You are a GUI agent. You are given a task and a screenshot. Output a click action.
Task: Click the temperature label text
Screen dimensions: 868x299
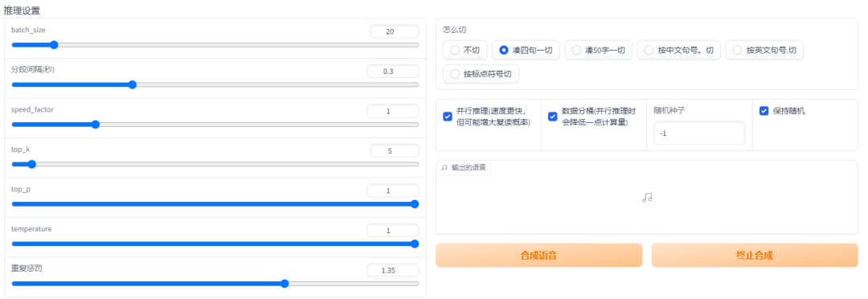(x=31, y=229)
